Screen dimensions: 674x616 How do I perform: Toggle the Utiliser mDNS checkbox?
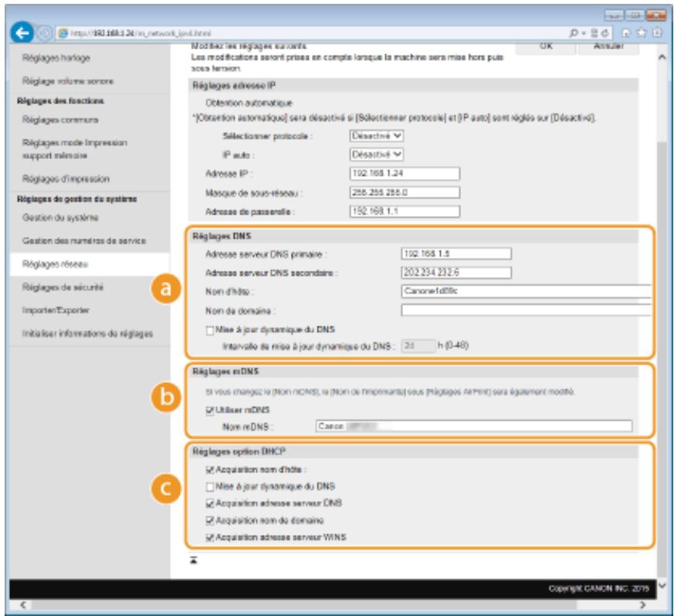tap(210, 411)
